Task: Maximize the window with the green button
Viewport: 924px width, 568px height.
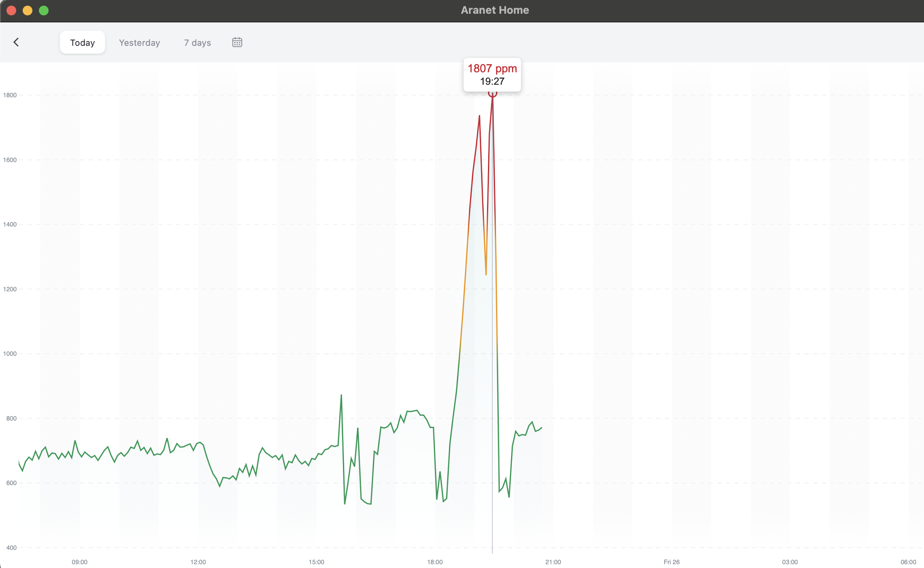Action: (x=44, y=11)
